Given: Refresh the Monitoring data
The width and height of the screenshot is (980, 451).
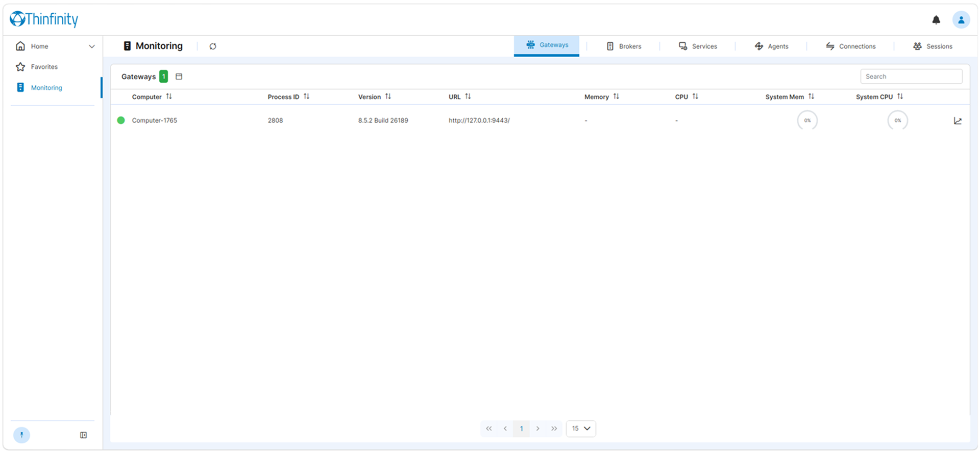Looking at the screenshot, I should [213, 46].
